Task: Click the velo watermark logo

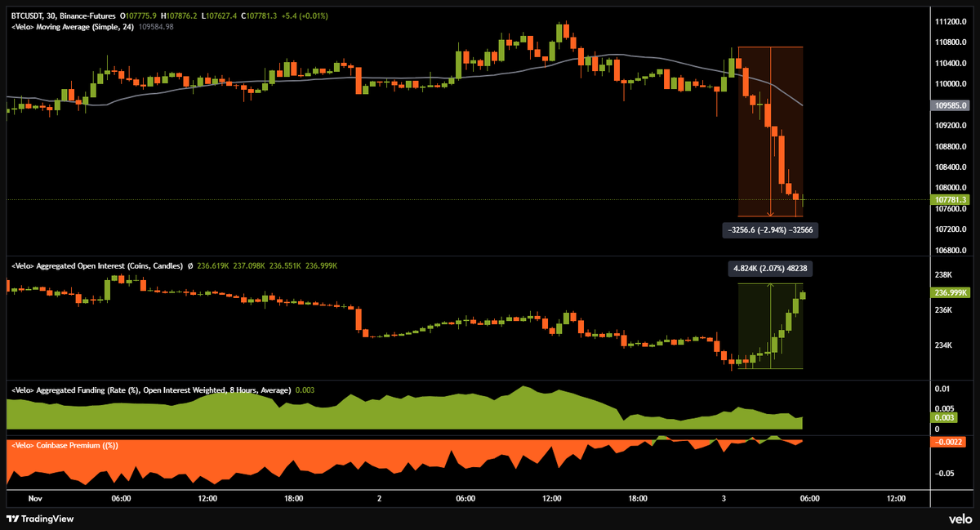Action: coord(960,518)
